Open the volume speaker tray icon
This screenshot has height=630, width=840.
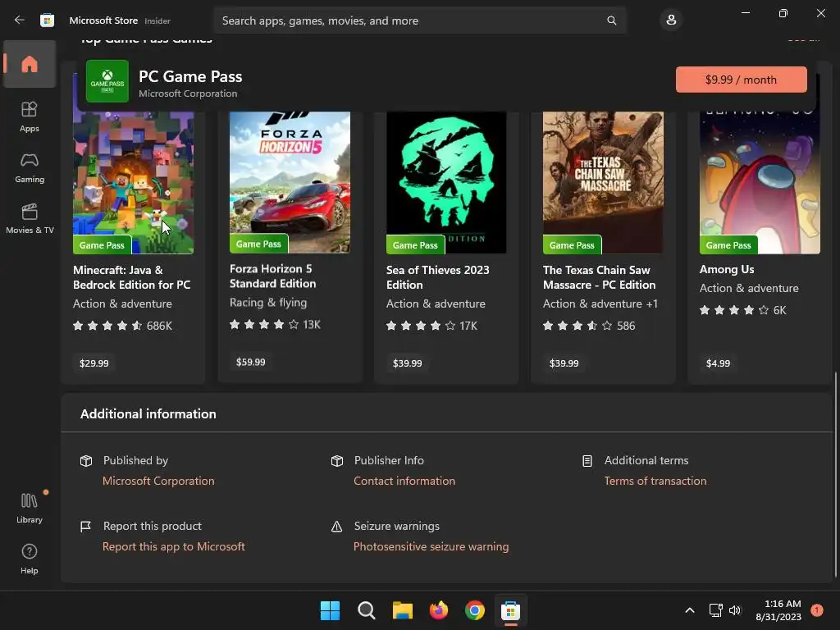click(735, 610)
